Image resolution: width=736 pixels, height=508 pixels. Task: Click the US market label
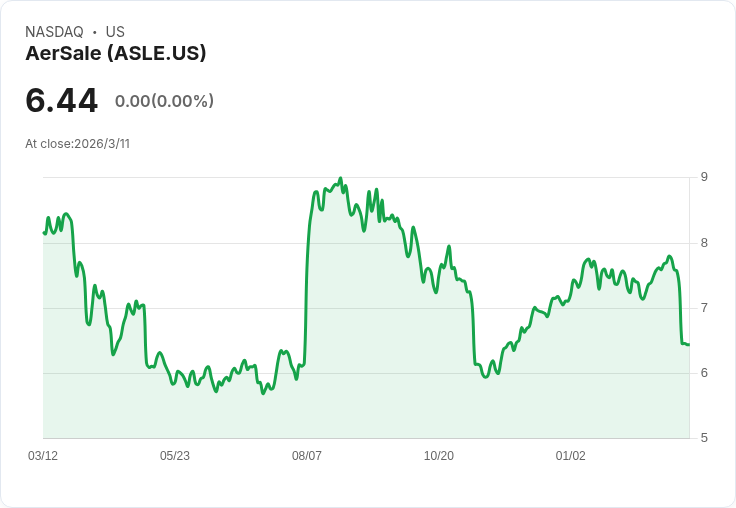(115, 32)
